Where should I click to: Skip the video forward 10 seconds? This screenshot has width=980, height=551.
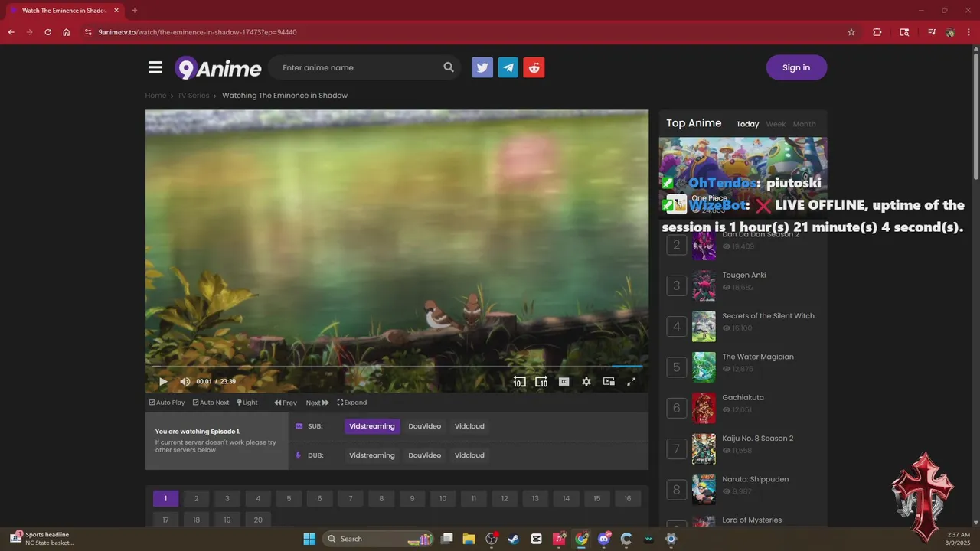pos(541,381)
